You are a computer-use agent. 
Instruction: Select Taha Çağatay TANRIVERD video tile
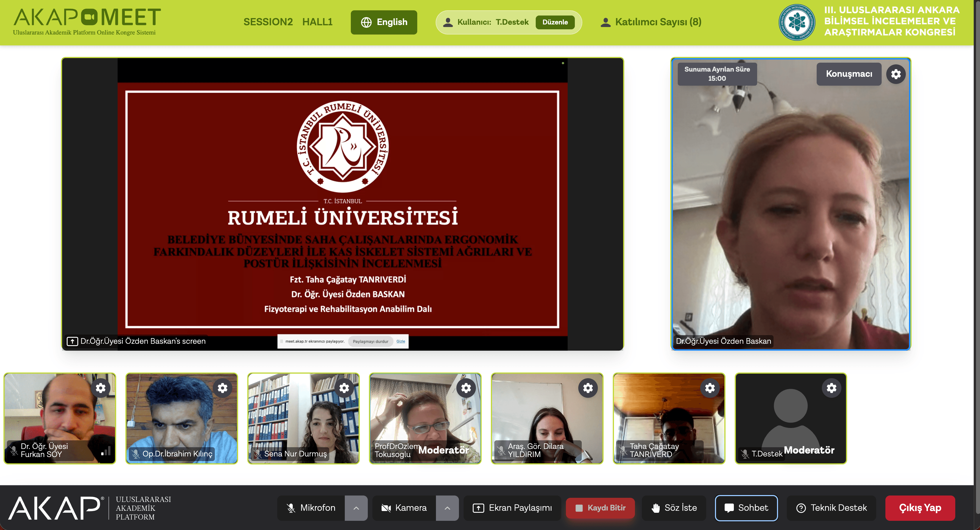tap(669, 418)
